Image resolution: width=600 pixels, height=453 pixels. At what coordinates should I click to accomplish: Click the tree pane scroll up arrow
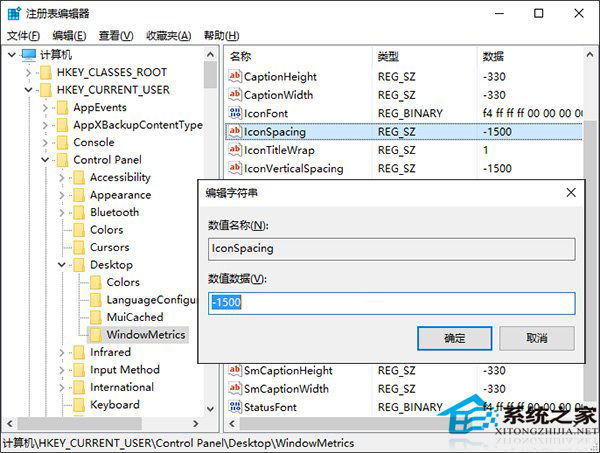(x=210, y=55)
